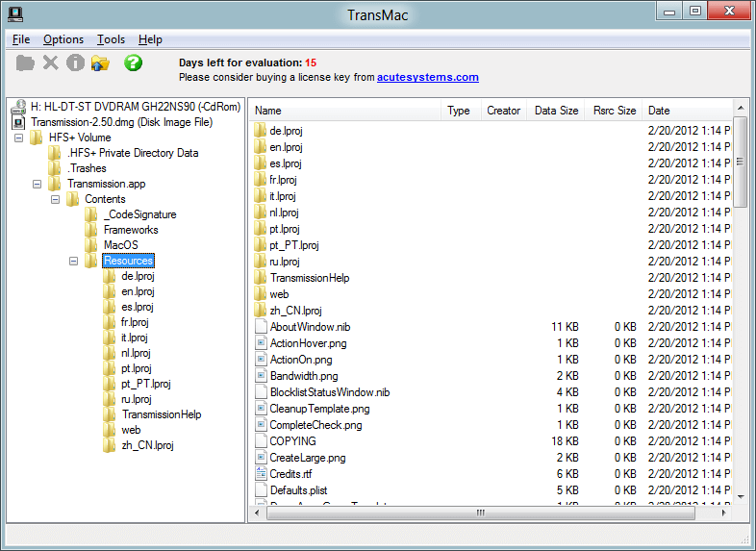
Task: Click the Credits.rtf file icon
Action: [x=261, y=474]
